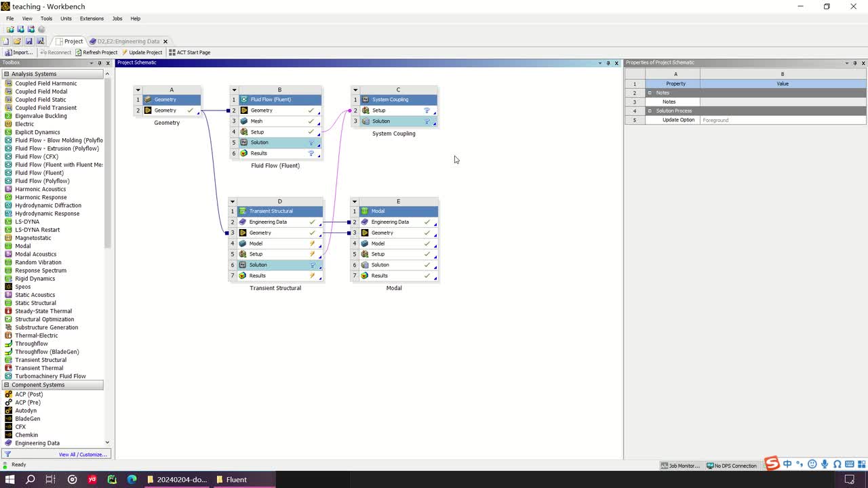Screen dimensions: 868x488
Task: Open the system A Geometry dropdown arrow
Action: click(138, 89)
